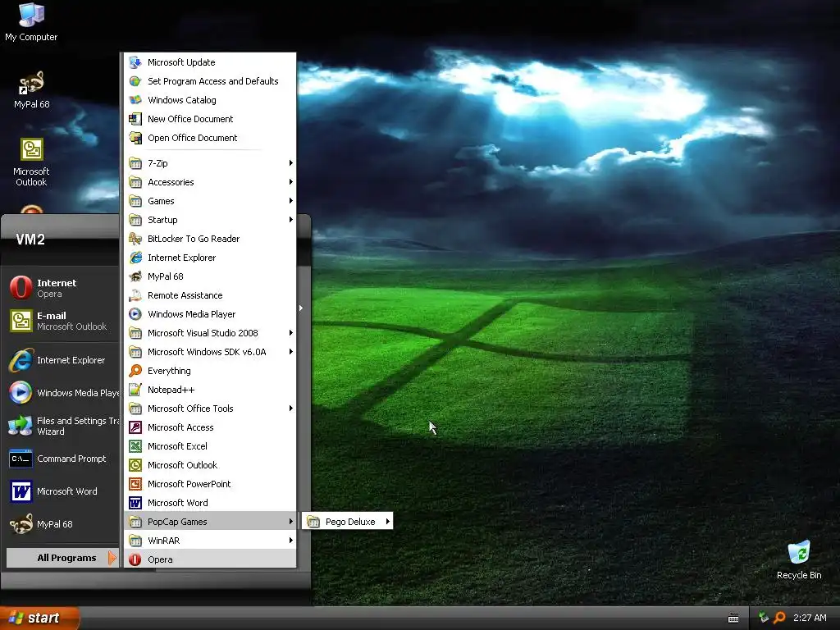Viewport: 840px width, 630px height.
Task: Click the Everything magnifier icon in programs list
Action: click(135, 371)
